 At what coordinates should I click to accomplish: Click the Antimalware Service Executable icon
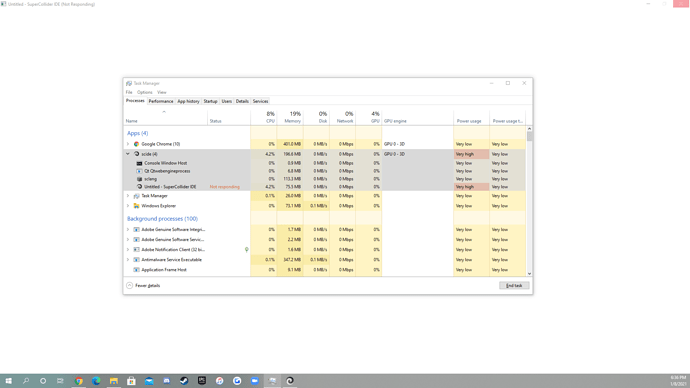pos(136,260)
